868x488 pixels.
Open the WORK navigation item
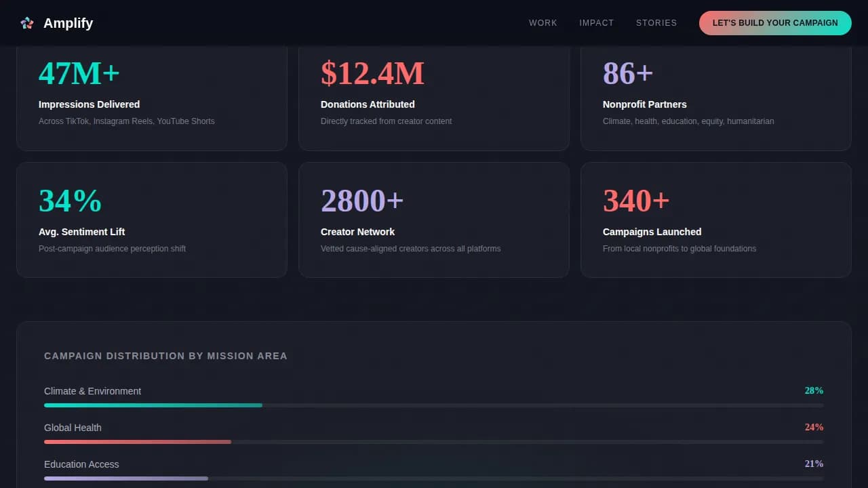[x=542, y=22]
